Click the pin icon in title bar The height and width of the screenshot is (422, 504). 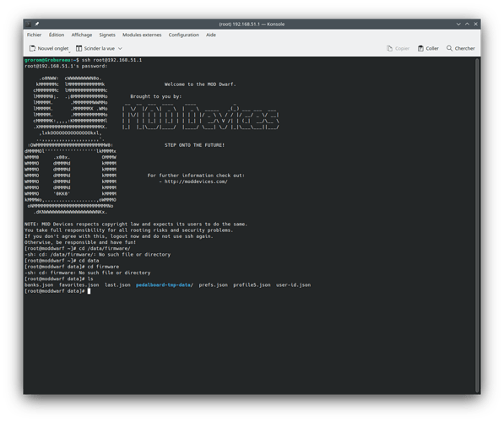click(37, 24)
